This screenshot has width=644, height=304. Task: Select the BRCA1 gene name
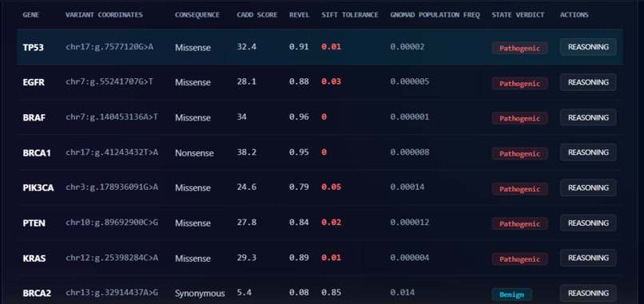(x=37, y=153)
